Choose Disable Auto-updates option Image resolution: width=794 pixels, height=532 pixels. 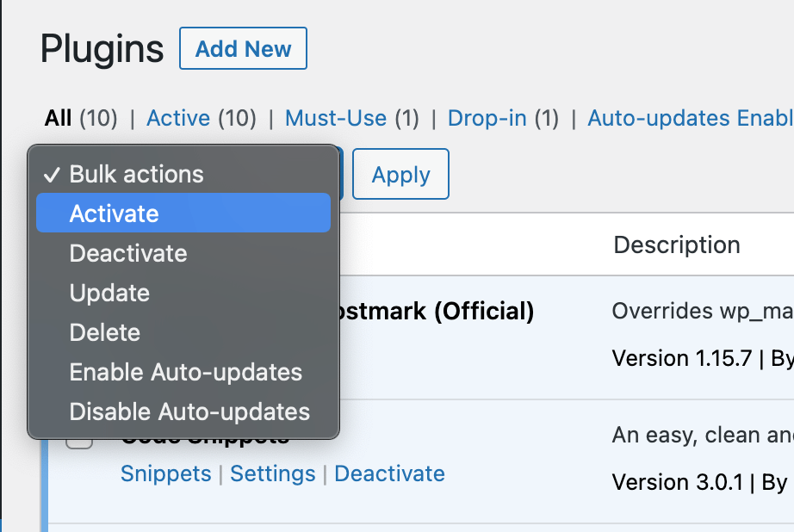pyautogui.click(x=183, y=411)
